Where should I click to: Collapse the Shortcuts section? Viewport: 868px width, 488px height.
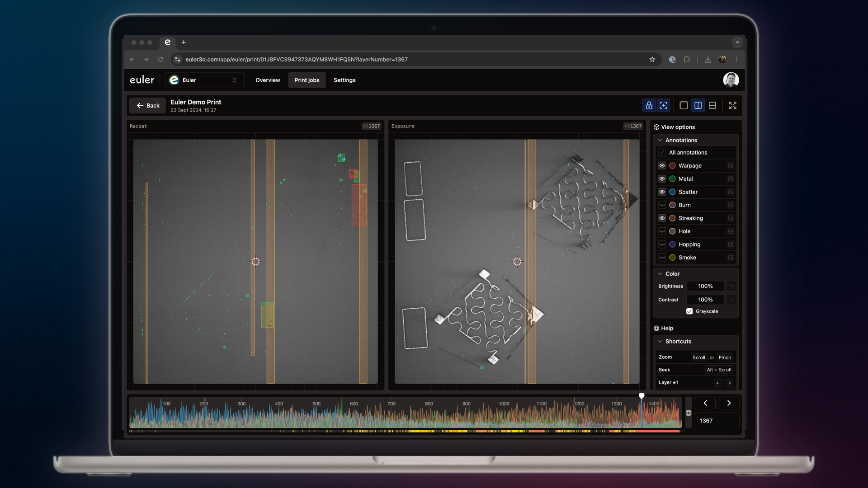pyautogui.click(x=660, y=342)
